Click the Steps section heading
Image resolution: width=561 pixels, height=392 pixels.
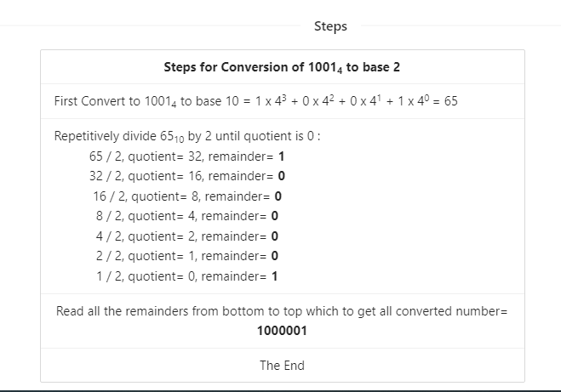coord(330,26)
